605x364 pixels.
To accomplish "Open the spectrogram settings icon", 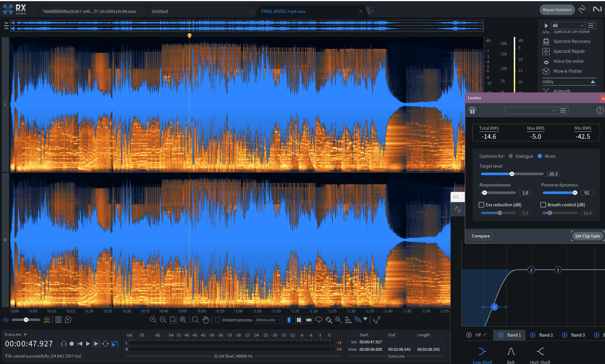I will 47,320.
